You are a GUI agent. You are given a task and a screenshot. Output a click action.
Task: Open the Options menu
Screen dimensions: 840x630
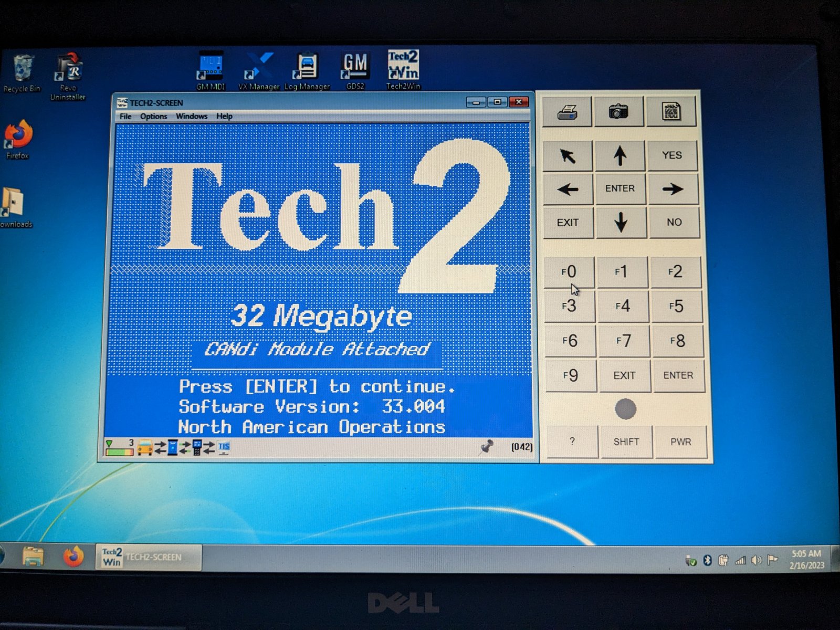coord(153,117)
